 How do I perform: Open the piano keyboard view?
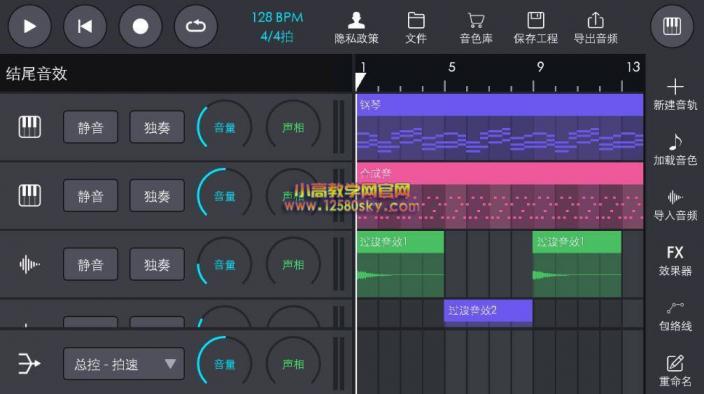coord(672,26)
